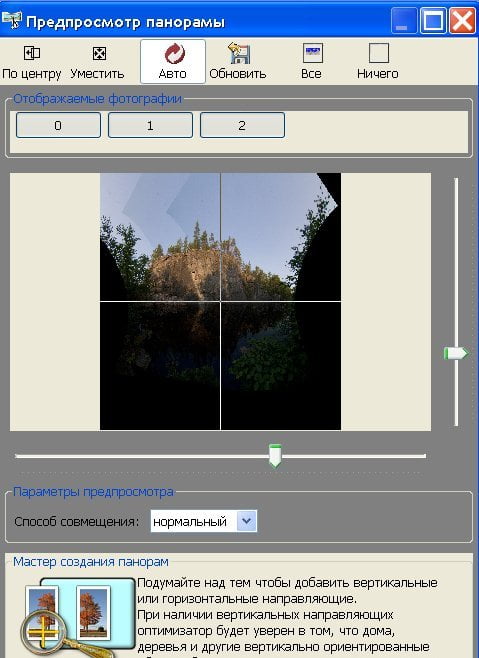The width and height of the screenshot is (479, 658).
Task: Open the Способ совмещения dropdown
Action: [204, 521]
